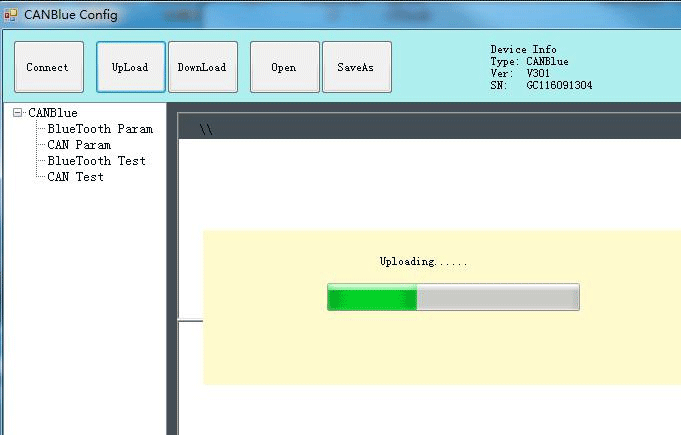Select the CANBlue root tree item

[x=53, y=113]
